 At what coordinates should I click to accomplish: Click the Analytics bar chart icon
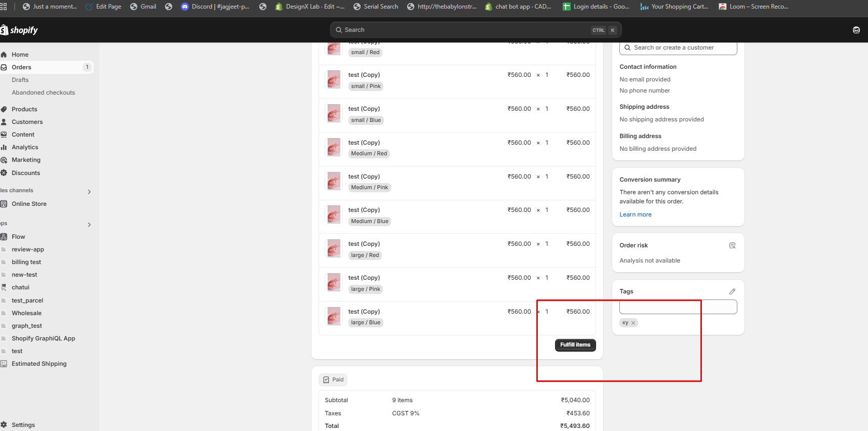4,147
